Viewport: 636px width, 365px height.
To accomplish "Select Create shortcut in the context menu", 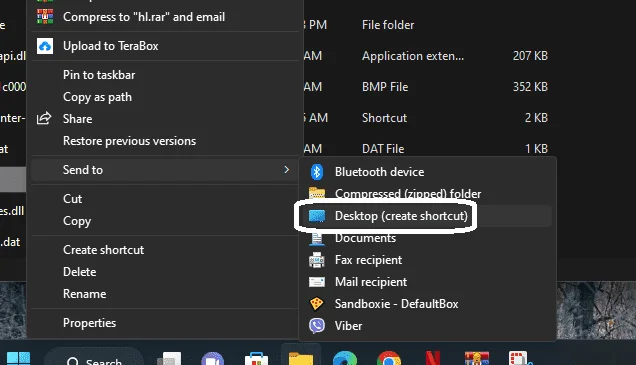I will [x=164, y=250].
